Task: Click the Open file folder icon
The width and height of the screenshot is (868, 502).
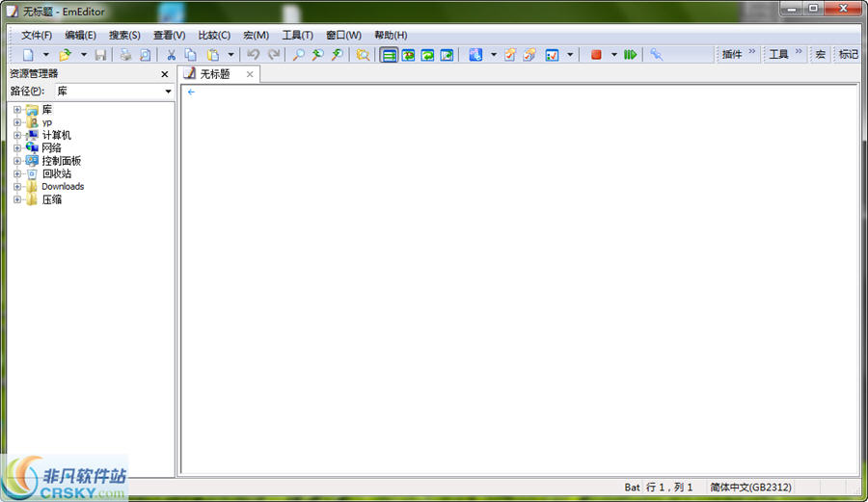Action: point(66,55)
